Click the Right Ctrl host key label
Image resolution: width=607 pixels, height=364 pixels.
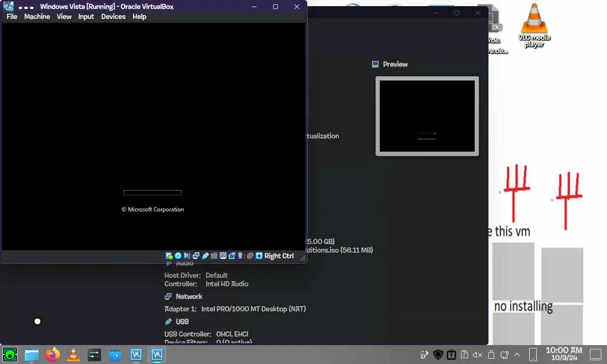(x=279, y=256)
